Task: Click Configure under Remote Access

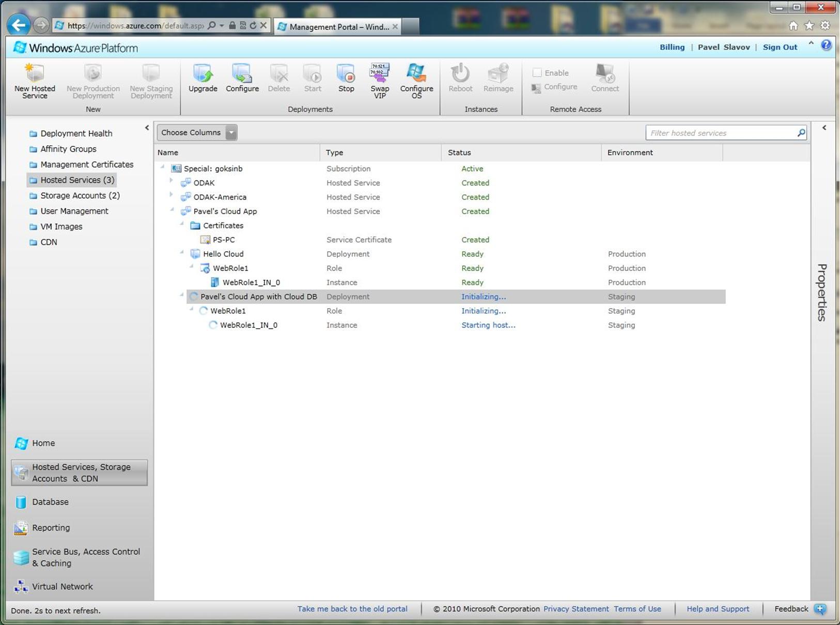Action: [554, 87]
